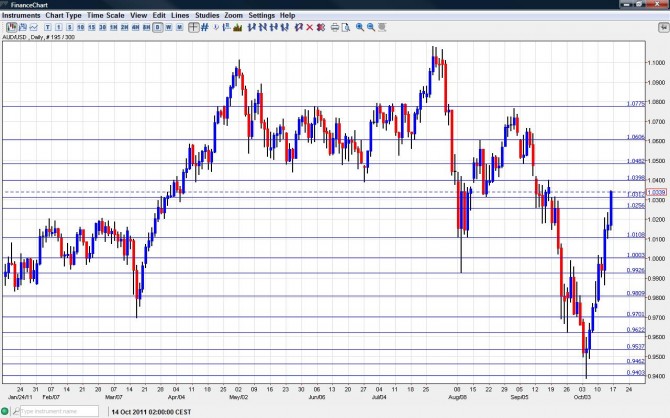Viewport: 670px width, 418px height.
Task: Open the Help menu
Action: click(288, 15)
